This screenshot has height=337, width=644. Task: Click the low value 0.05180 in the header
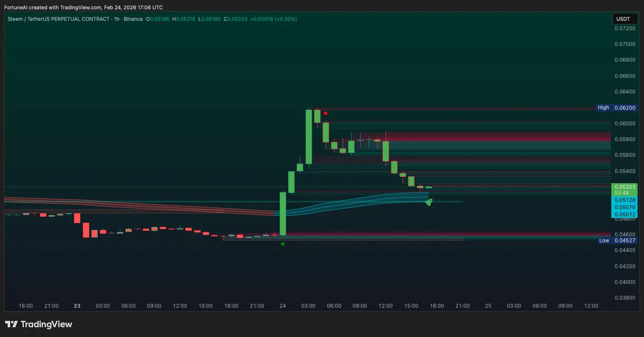pos(211,19)
